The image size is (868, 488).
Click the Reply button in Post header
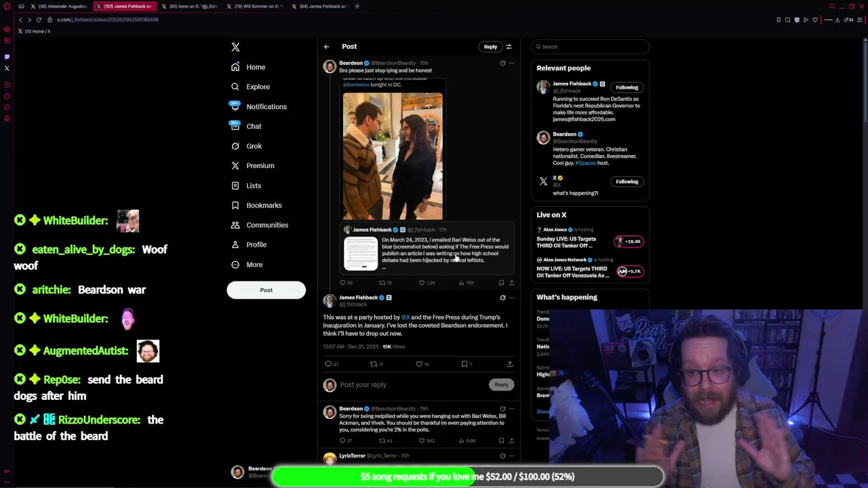490,47
